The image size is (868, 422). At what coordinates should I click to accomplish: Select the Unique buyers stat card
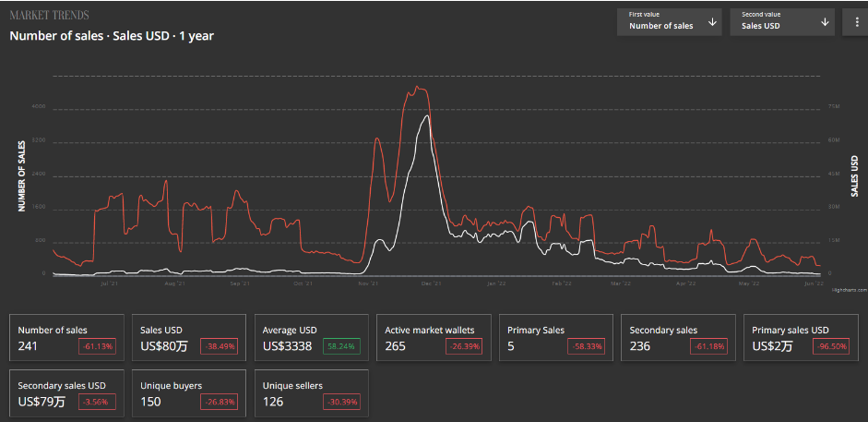pos(189,393)
